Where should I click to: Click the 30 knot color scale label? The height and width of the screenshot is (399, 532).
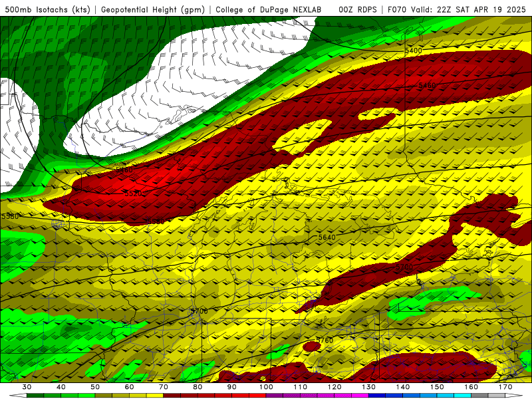coord(27,387)
